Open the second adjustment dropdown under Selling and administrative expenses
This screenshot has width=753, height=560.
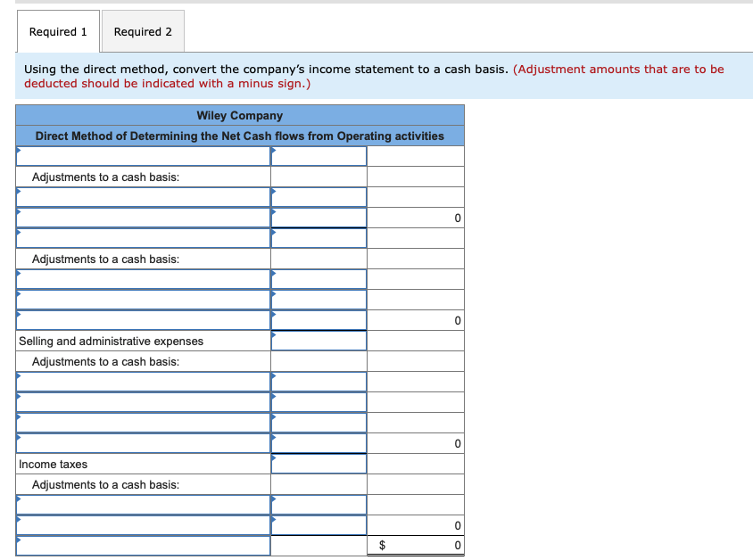pos(143,401)
